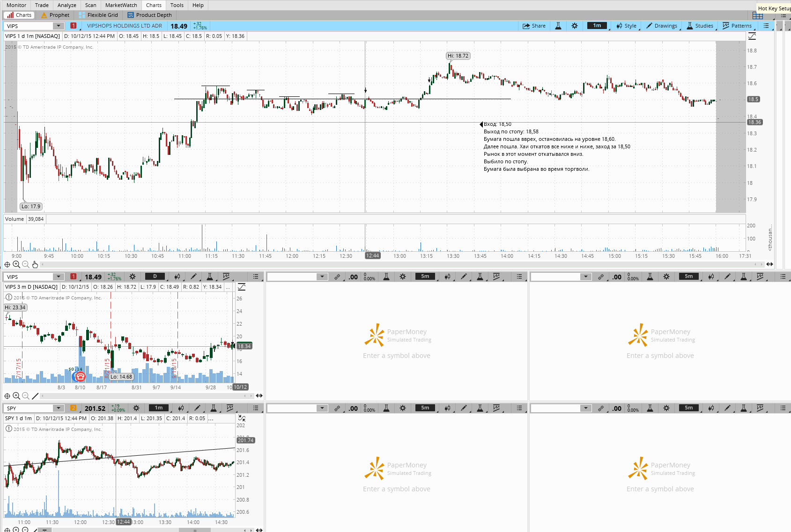Select the Charts sub-tab with bar icon

[x=19, y=15]
